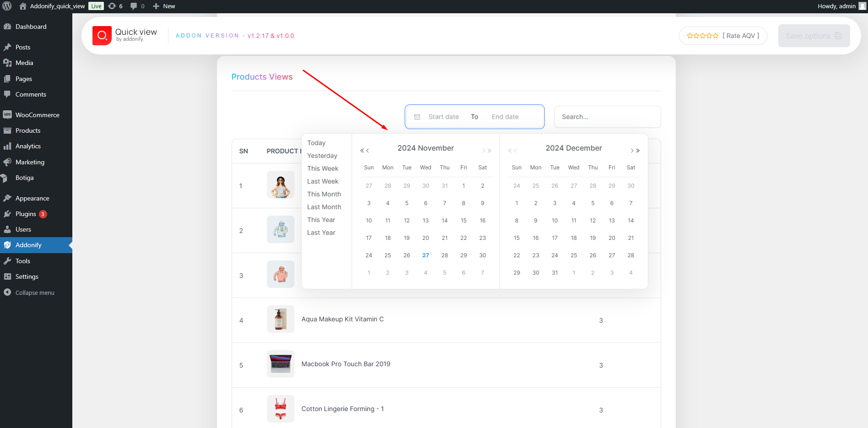Open the WooCommerce menu in sidebar

pos(37,115)
